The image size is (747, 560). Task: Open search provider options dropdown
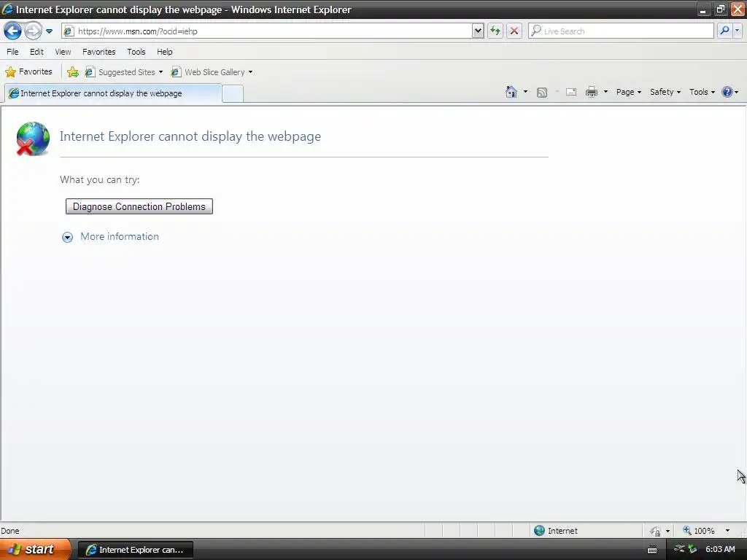[737, 31]
